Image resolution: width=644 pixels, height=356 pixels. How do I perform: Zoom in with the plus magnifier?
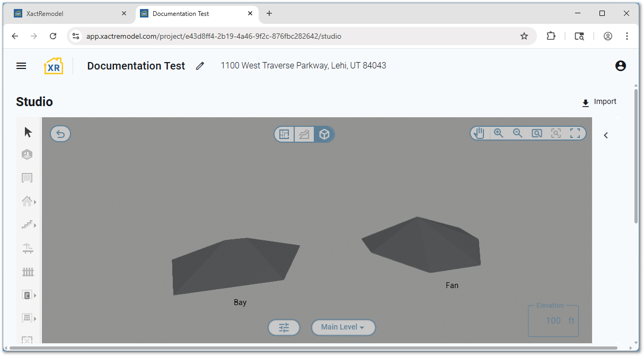(x=498, y=133)
